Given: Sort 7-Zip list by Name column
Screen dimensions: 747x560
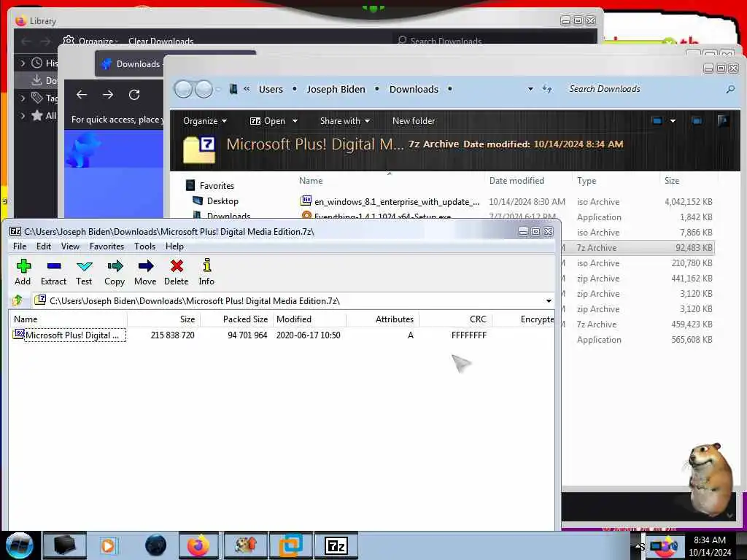Looking at the screenshot, I should tap(68, 319).
